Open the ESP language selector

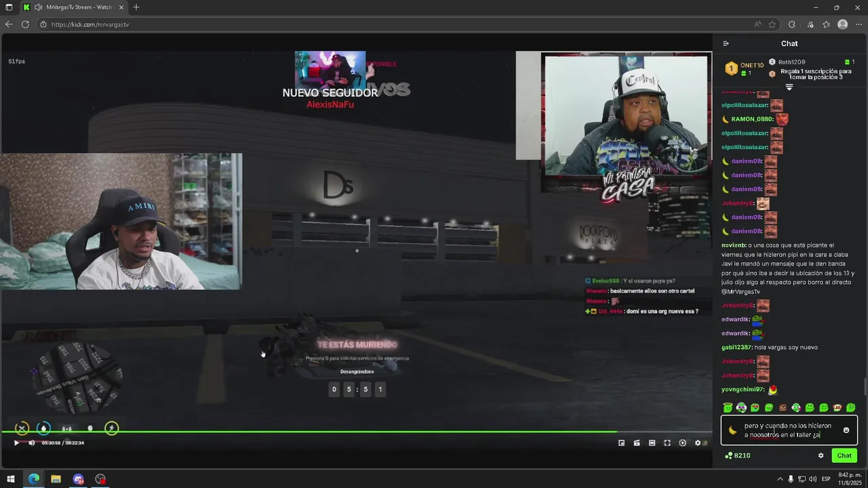(826, 479)
